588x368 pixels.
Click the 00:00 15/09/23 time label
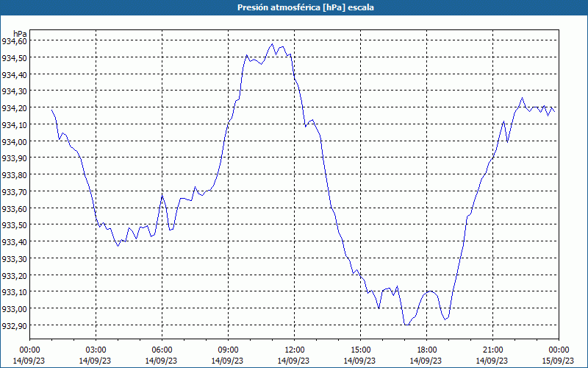click(558, 355)
